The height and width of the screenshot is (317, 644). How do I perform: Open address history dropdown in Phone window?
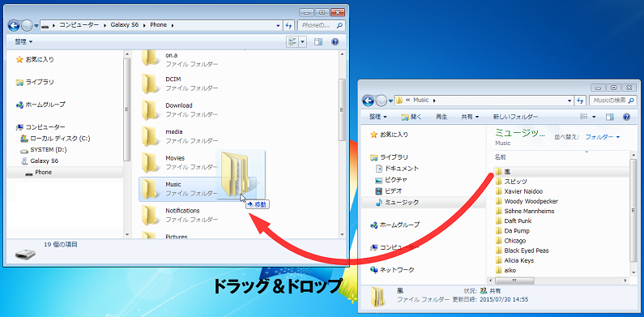pos(279,25)
